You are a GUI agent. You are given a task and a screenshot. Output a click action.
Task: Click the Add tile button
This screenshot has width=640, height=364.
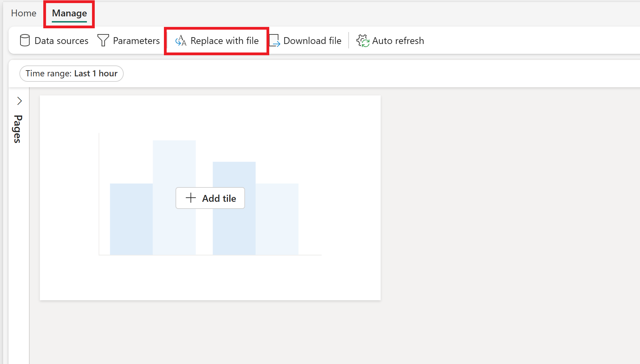click(x=210, y=198)
